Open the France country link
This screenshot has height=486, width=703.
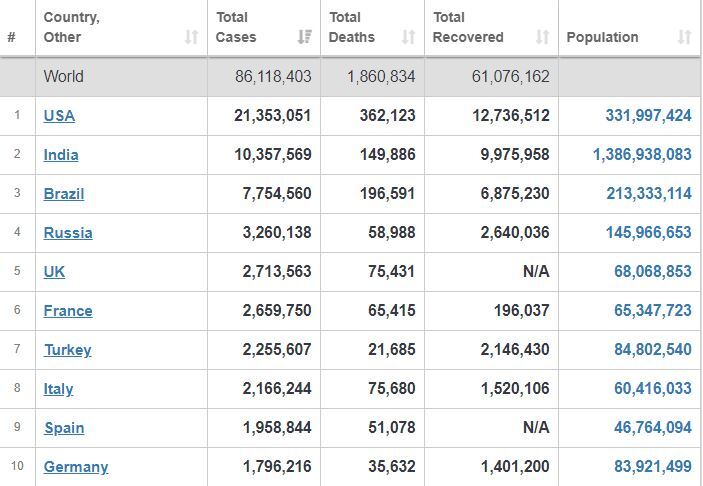click(68, 311)
